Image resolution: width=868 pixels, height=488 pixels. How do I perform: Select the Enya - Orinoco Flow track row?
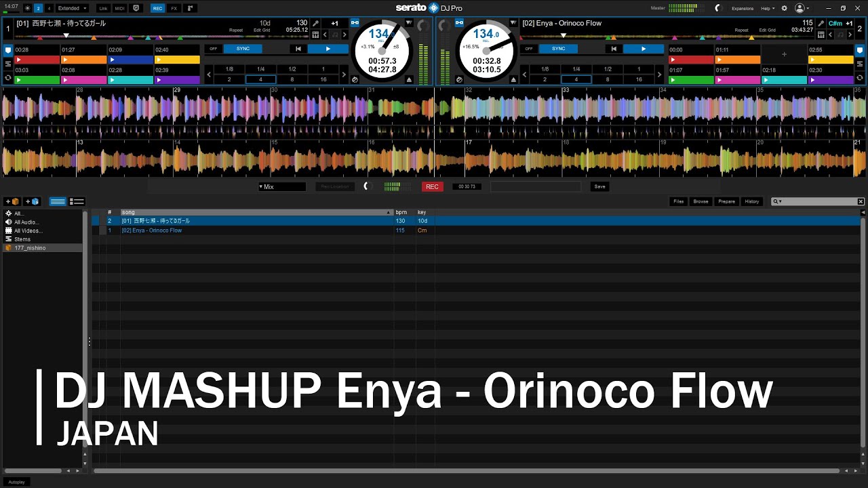[x=152, y=230]
